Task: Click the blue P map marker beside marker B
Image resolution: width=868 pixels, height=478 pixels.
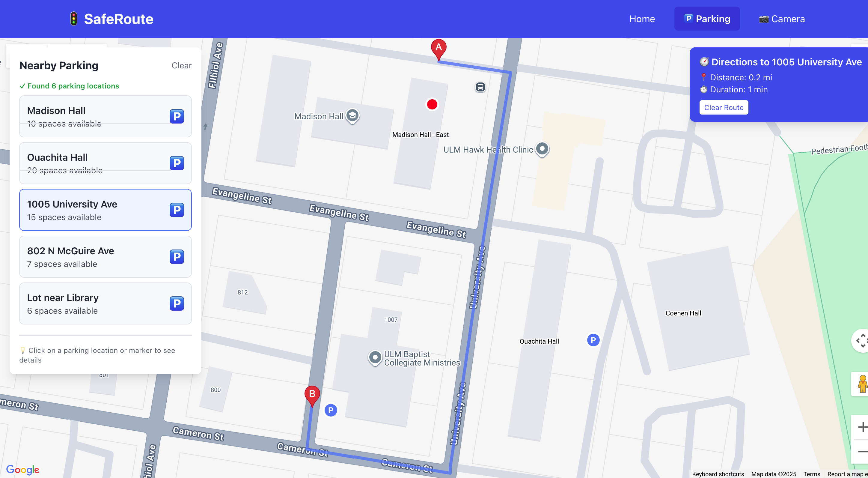Action: (331, 410)
